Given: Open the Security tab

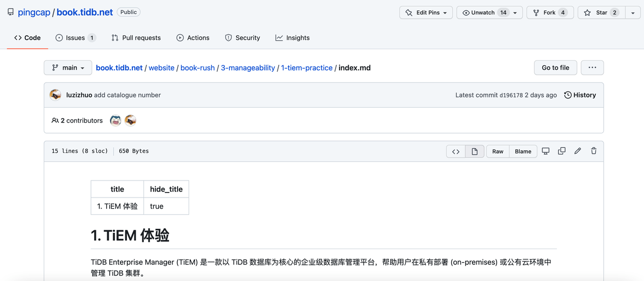Looking at the screenshot, I should point(243,38).
